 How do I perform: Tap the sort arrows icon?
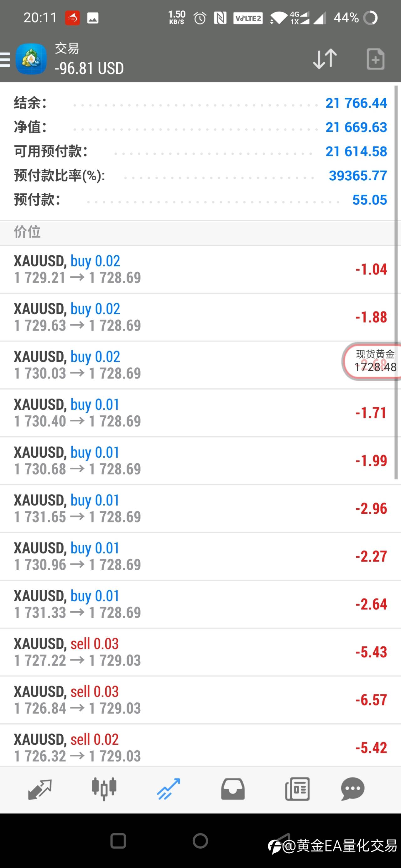(325, 59)
